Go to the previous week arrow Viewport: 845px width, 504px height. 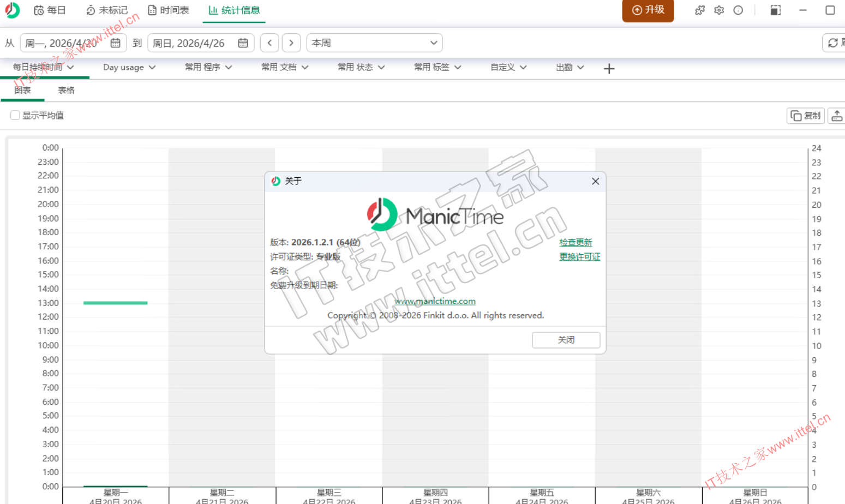pyautogui.click(x=269, y=43)
